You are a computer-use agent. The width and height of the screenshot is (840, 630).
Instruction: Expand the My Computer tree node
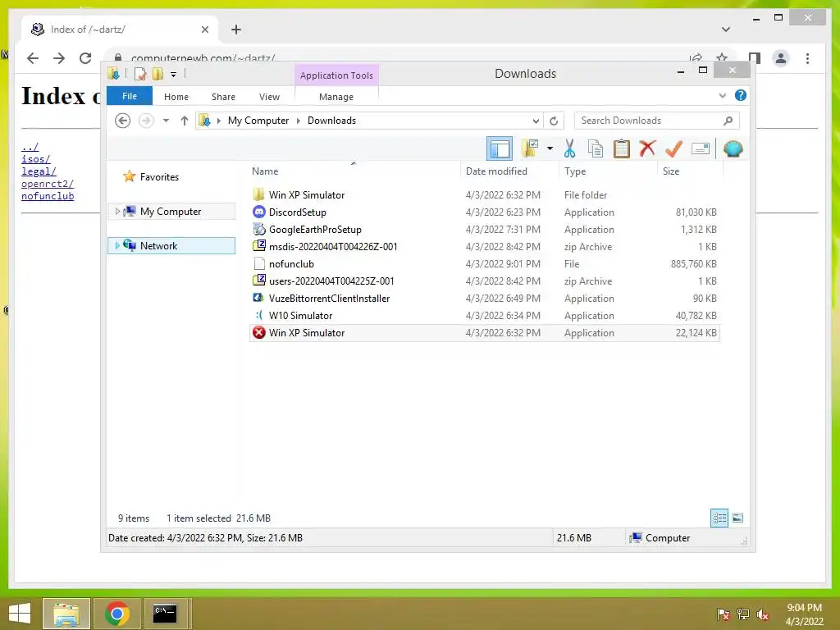click(117, 212)
